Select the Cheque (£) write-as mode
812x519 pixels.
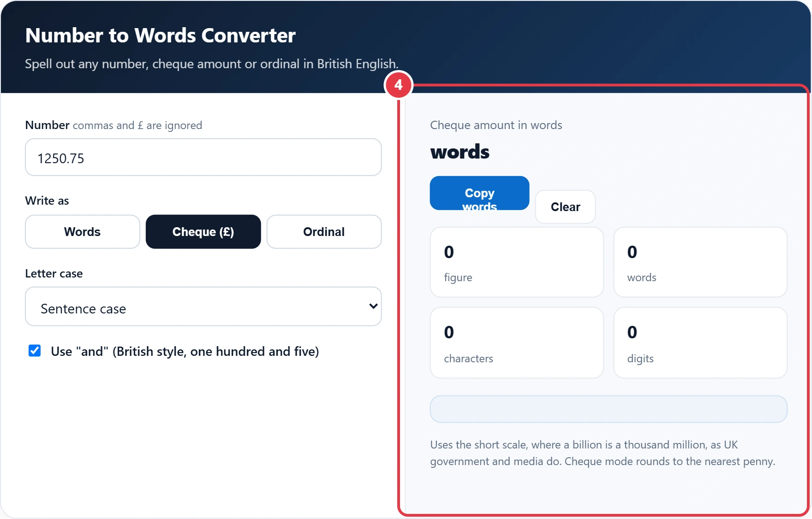coord(203,232)
